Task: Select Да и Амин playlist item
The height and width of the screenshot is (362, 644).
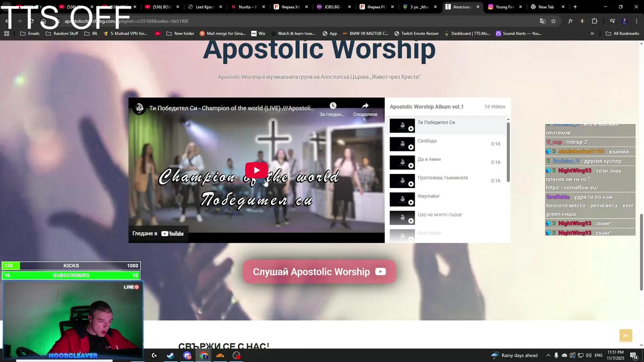Action: 447,162
